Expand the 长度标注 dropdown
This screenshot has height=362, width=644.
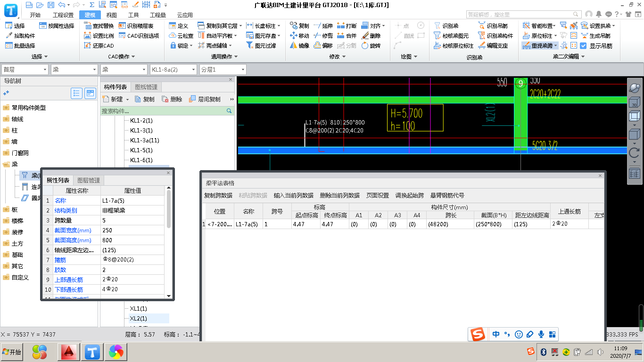[279, 26]
